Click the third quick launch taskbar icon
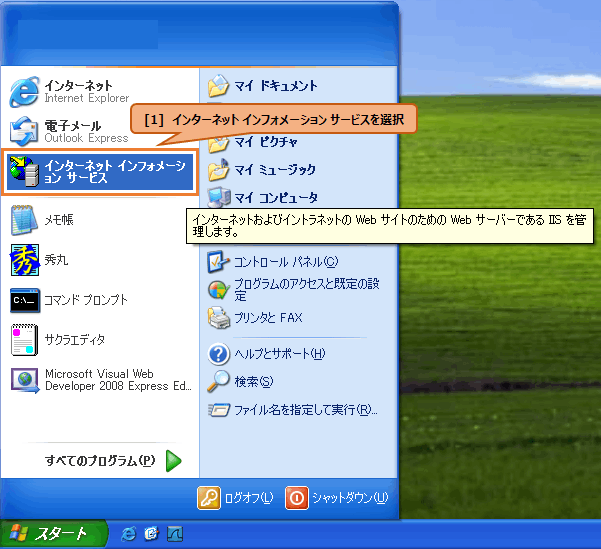Viewport: 601px width, 549px height. coord(175,533)
